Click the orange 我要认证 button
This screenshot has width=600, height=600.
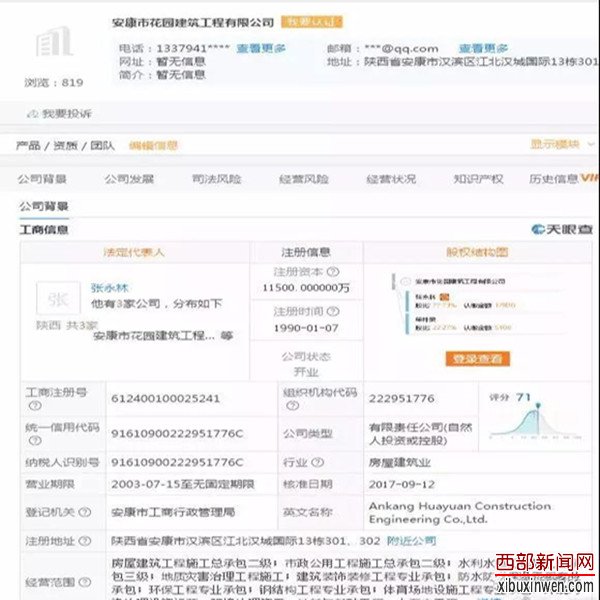(x=312, y=22)
